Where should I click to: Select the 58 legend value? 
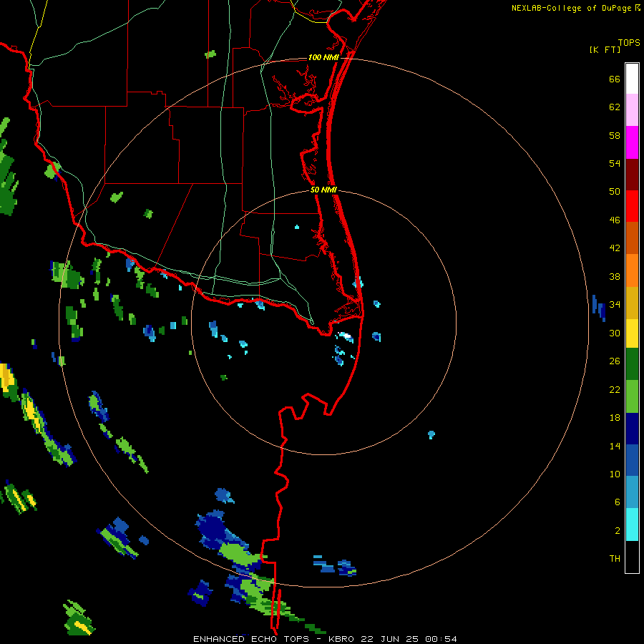pyautogui.click(x=615, y=135)
